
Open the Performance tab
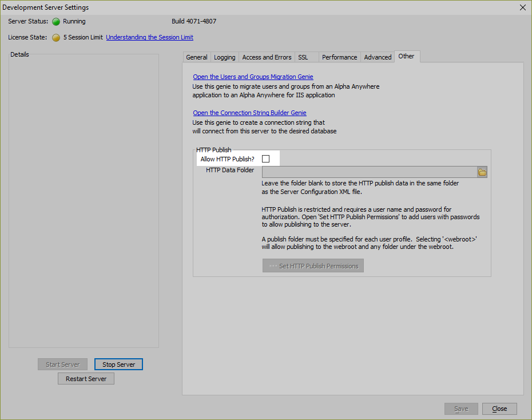(x=340, y=57)
